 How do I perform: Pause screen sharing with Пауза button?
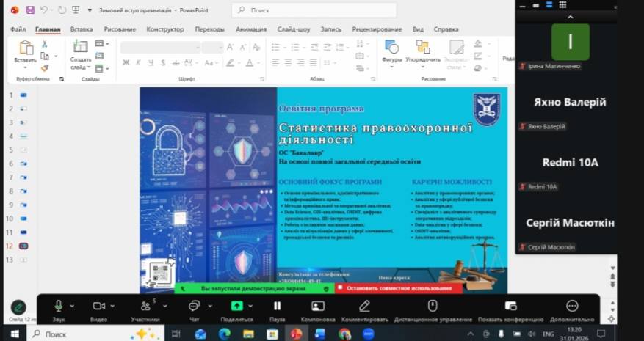click(277, 306)
